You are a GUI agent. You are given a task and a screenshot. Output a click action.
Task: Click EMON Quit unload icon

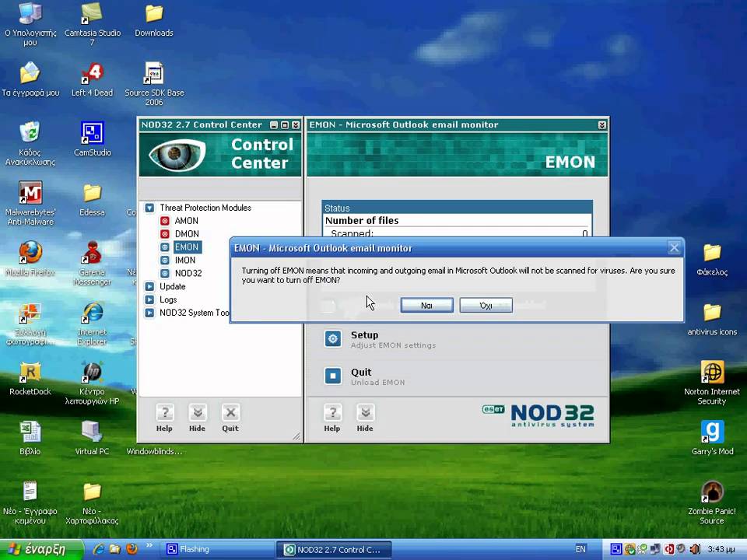[x=333, y=376]
